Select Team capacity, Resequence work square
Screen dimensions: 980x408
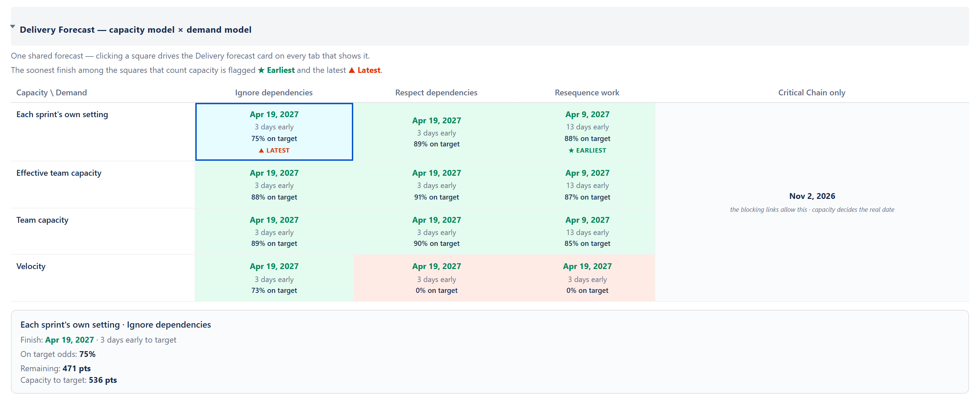(x=587, y=231)
